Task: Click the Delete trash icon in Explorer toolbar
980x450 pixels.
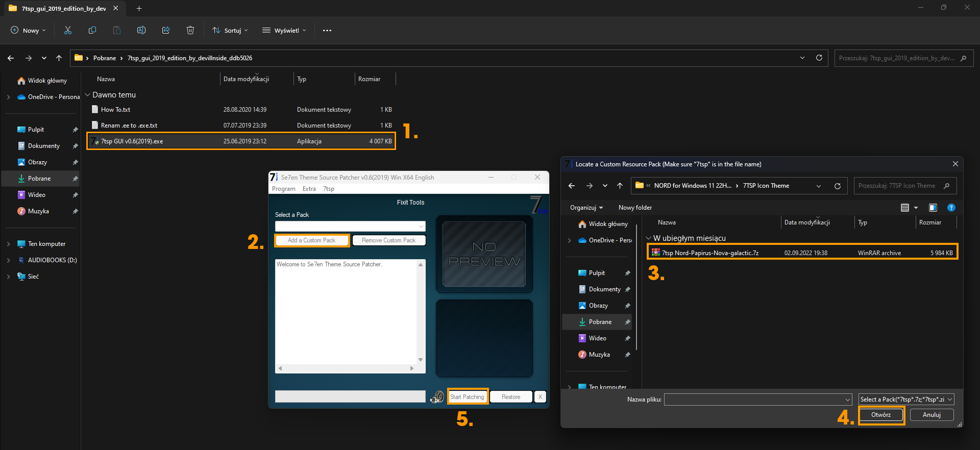Action: click(190, 31)
